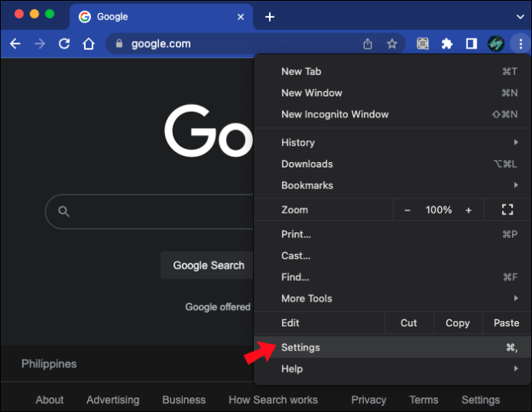Expand the Bookmarks submenu

point(392,185)
